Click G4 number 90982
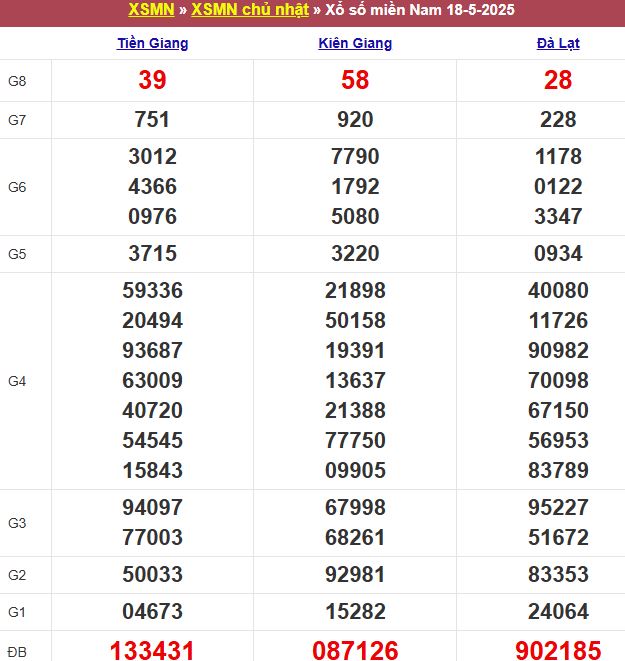 [x=558, y=350]
